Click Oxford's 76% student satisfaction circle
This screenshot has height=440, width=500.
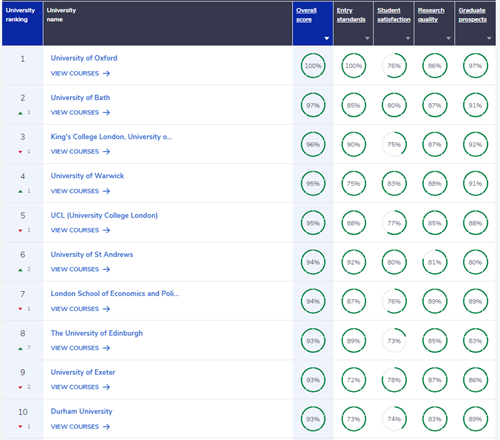coord(394,66)
